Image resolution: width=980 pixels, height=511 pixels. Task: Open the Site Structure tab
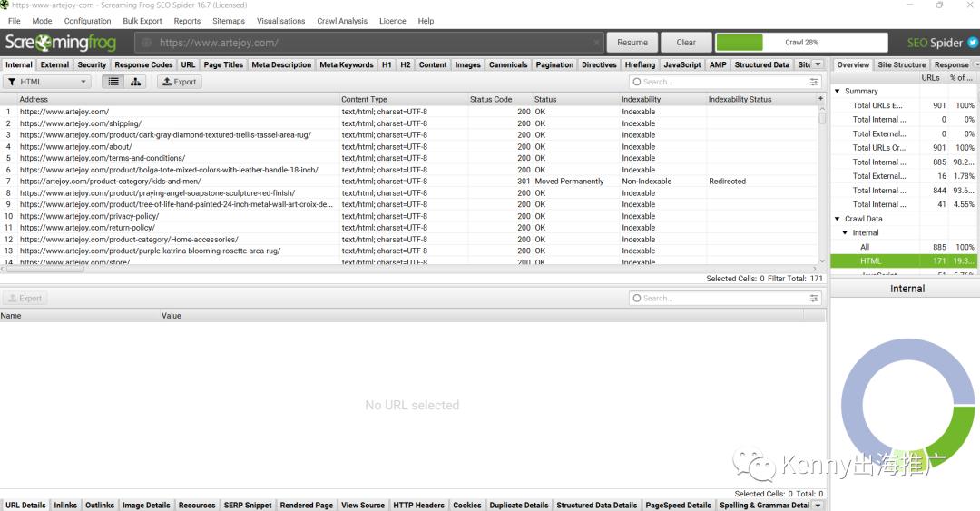point(901,64)
